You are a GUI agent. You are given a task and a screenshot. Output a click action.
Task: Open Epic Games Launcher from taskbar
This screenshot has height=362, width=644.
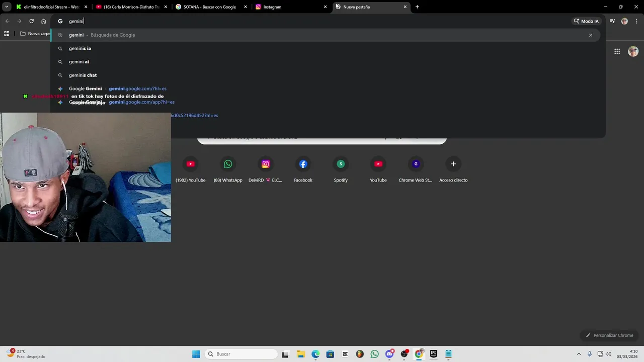pos(434,354)
